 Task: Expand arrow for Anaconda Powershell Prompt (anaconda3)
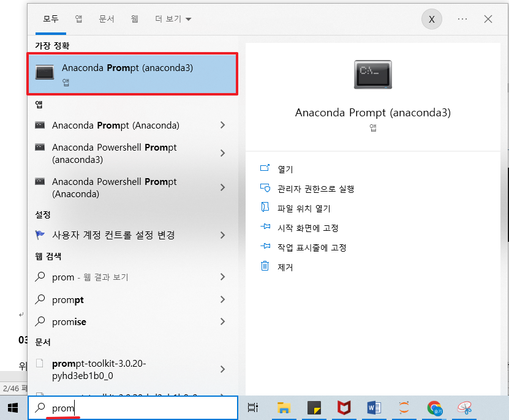tap(223, 153)
